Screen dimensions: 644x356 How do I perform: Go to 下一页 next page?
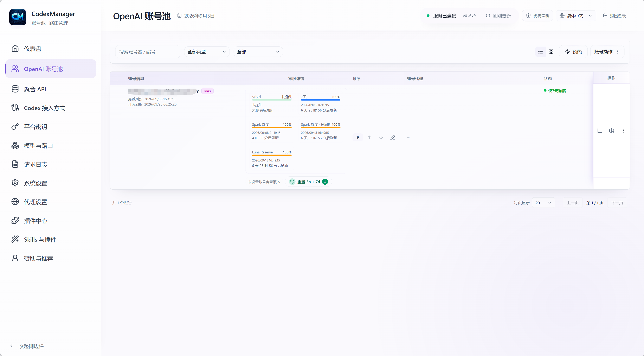click(617, 203)
